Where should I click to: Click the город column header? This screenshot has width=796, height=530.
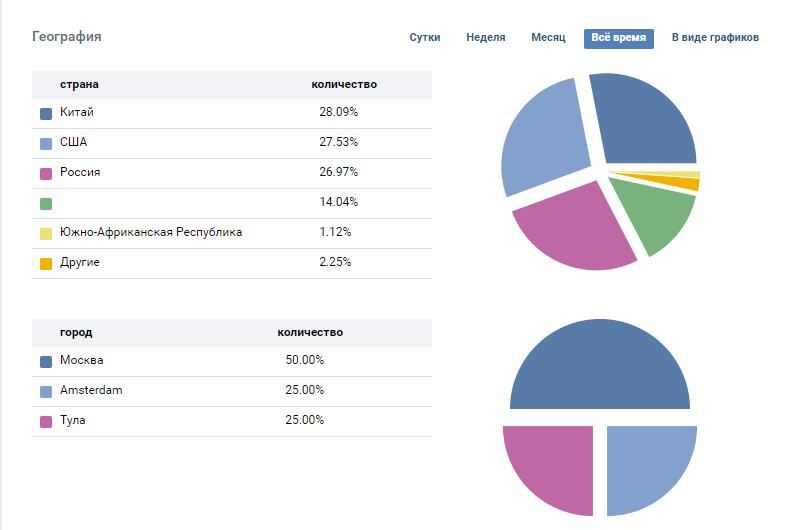(76, 333)
